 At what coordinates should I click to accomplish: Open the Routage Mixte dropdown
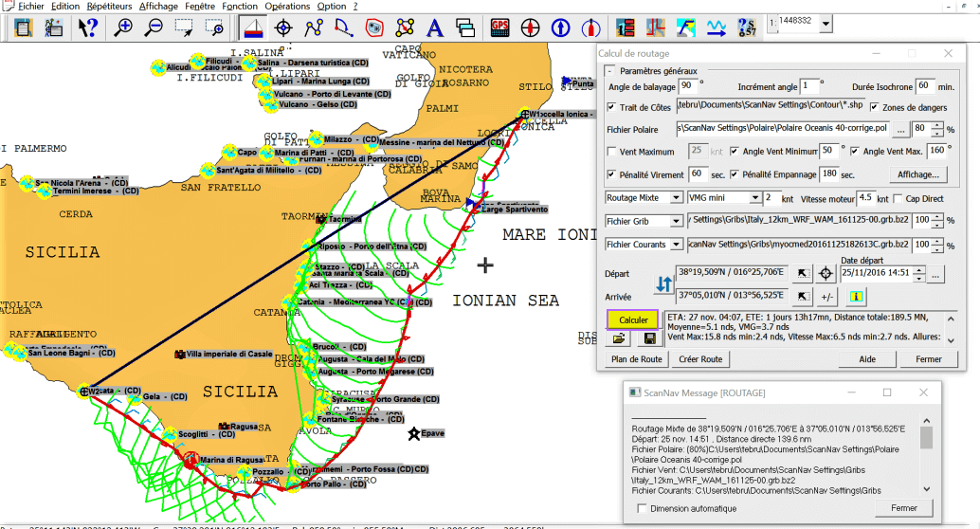[x=676, y=197]
